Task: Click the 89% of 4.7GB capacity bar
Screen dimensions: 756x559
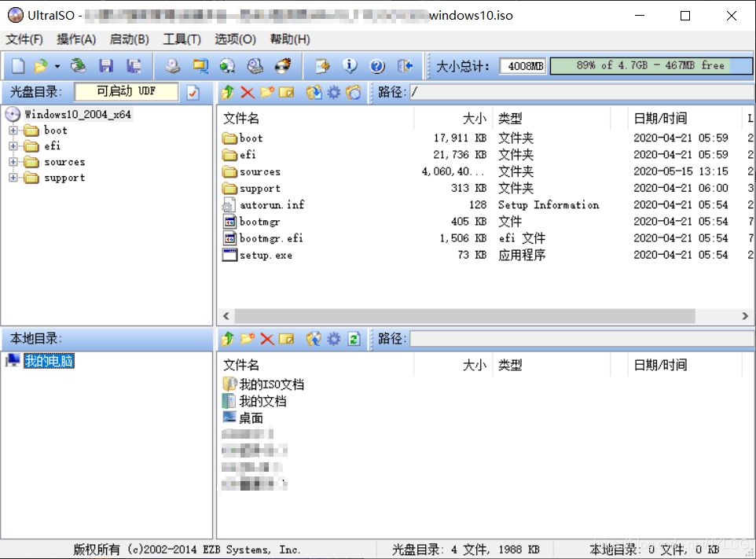Action: (x=651, y=65)
